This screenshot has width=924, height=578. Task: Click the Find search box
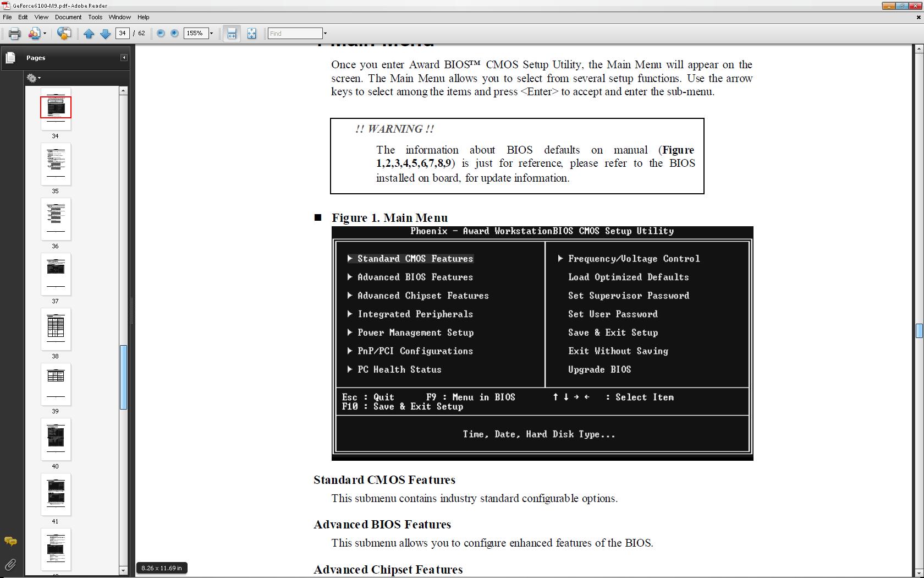tap(295, 34)
